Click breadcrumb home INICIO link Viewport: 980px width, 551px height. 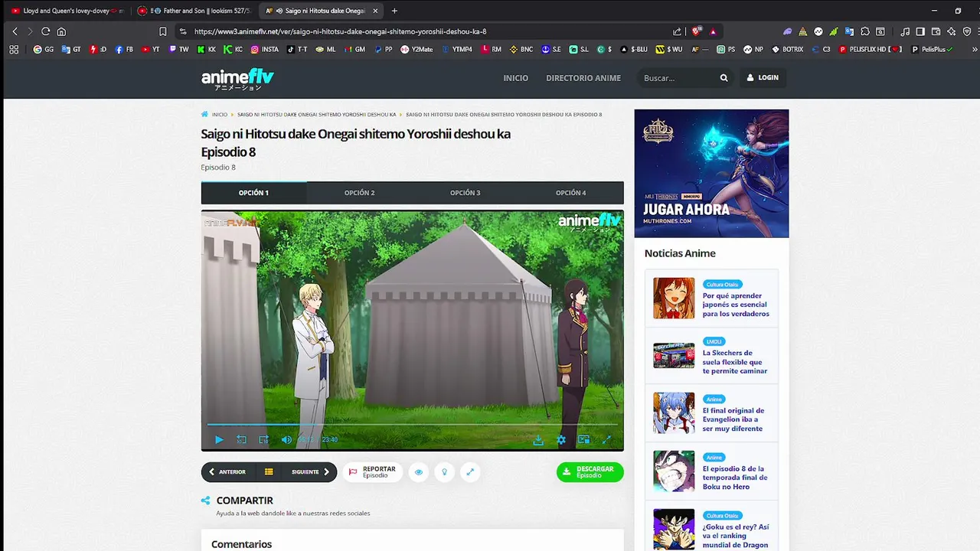(214, 115)
